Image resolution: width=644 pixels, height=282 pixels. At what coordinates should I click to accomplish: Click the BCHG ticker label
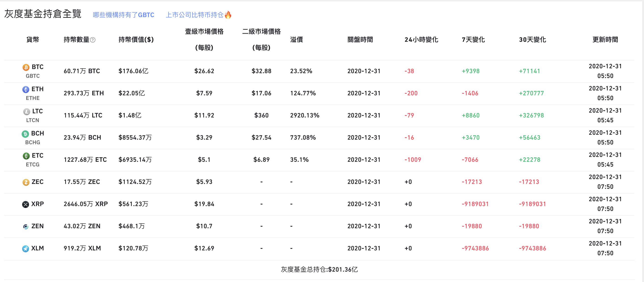point(33,142)
